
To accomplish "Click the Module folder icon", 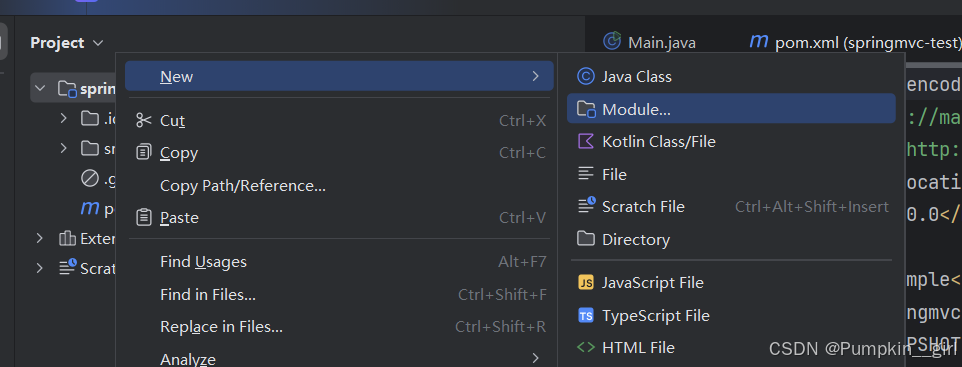I will [x=586, y=109].
